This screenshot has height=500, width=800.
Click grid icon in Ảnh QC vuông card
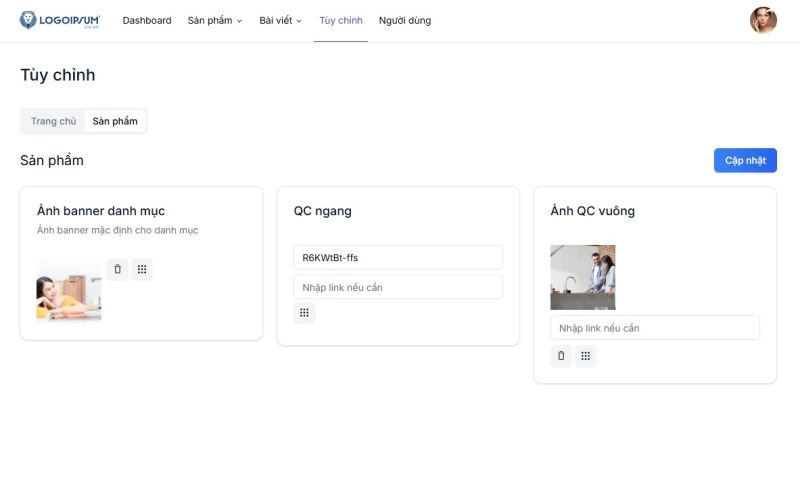pos(586,356)
